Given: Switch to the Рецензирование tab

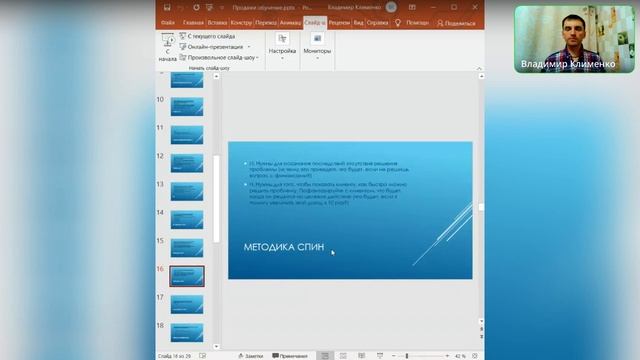Looking at the screenshot, I should click(340, 23).
